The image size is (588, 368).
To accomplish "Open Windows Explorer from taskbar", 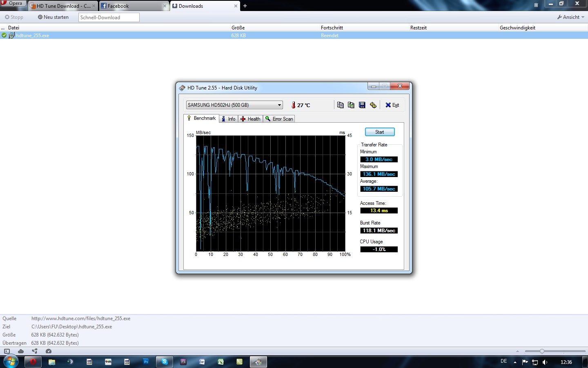I will point(52,362).
